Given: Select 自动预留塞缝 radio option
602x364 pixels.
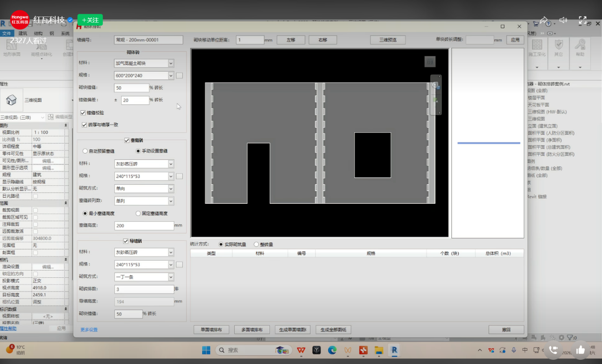Looking at the screenshot, I should (85, 151).
